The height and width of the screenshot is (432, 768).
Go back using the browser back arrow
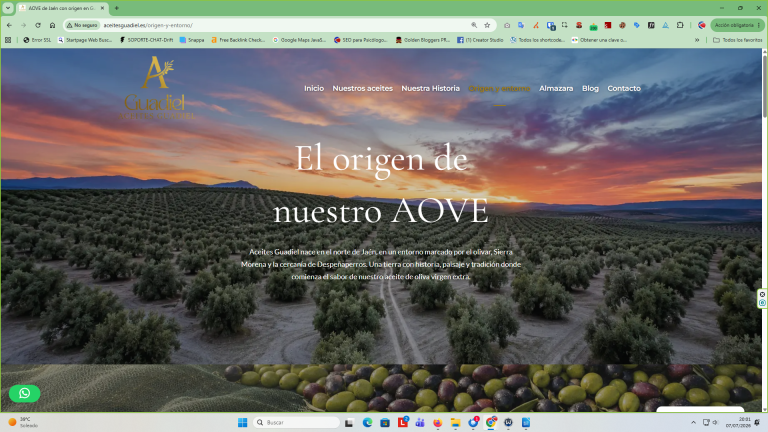9,25
